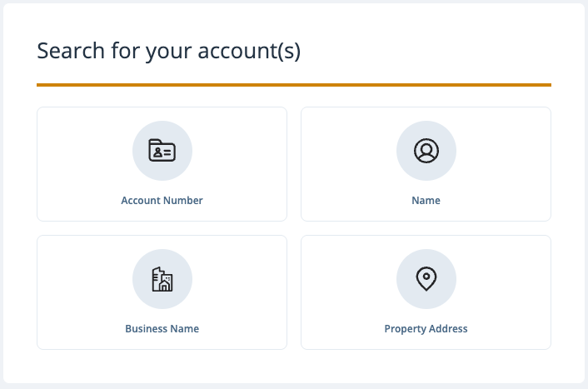
Task: Choose the Property Address text link
Action: (426, 329)
